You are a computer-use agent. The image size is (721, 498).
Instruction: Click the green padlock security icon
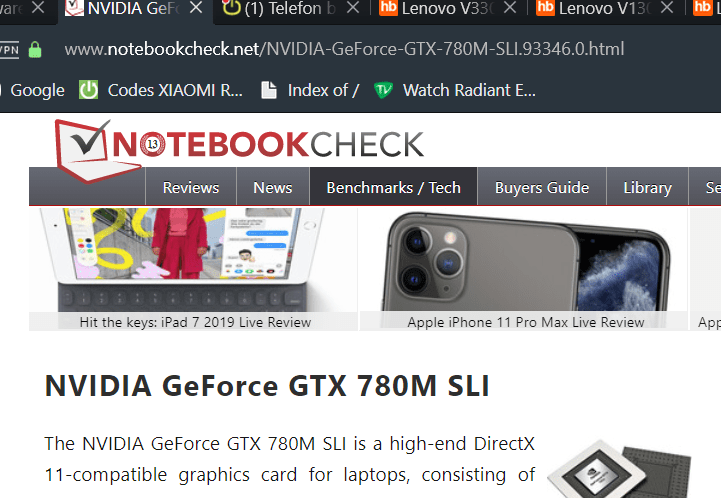(x=35, y=49)
